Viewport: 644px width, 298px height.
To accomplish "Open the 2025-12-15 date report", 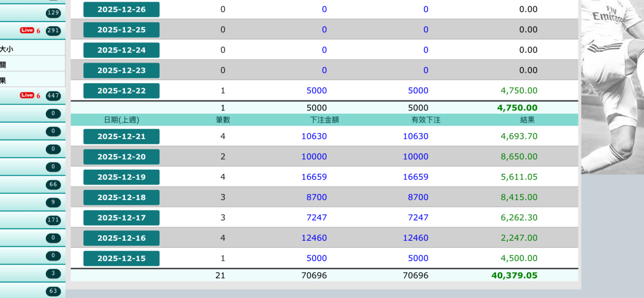I will click(121, 259).
